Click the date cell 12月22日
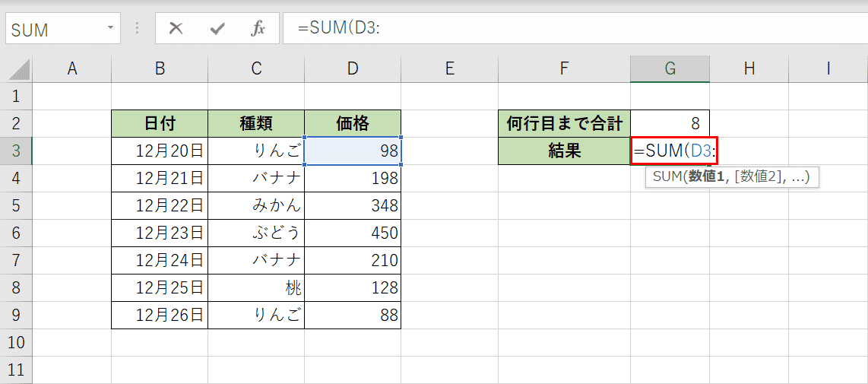The width and height of the screenshot is (868, 384). [x=160, y=205]
